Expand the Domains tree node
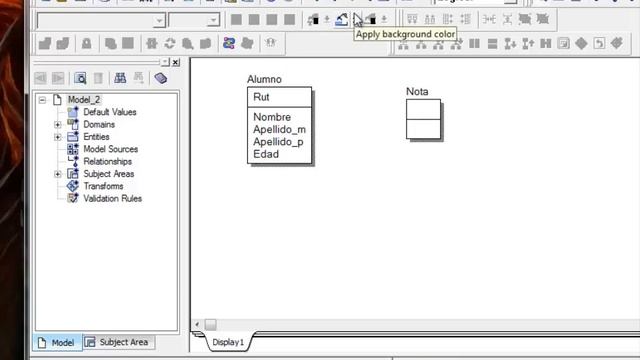The width and height of the screenshot is (640, 360). click(x=58, y=124)
